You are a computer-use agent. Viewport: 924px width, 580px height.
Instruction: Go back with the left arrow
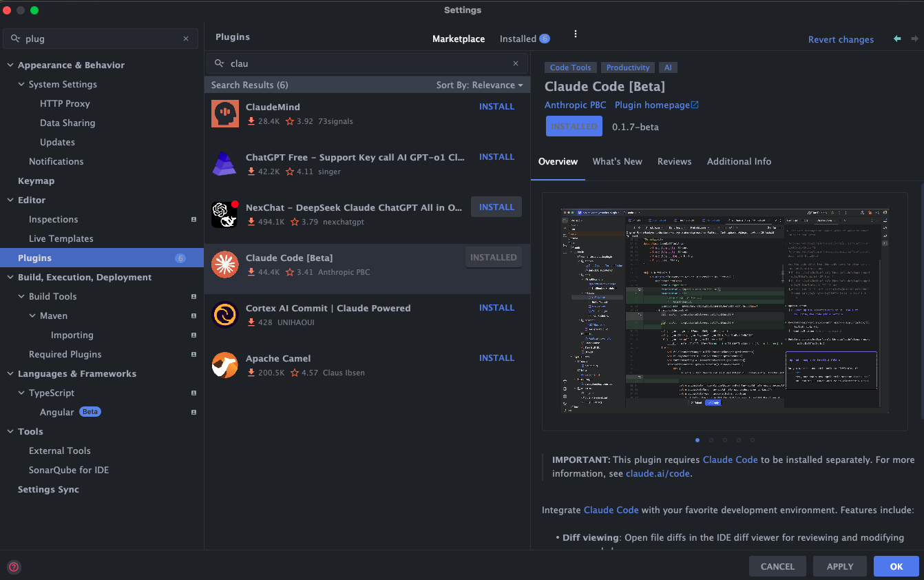pos(897,39)
